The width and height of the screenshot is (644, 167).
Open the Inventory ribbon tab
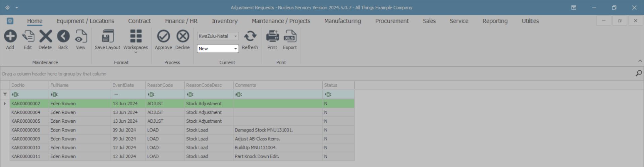point(224,21)
